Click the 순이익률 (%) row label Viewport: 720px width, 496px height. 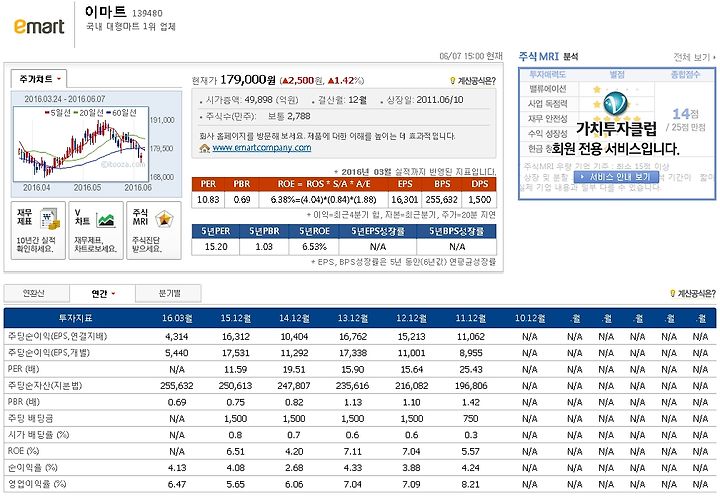coord(33,468)
